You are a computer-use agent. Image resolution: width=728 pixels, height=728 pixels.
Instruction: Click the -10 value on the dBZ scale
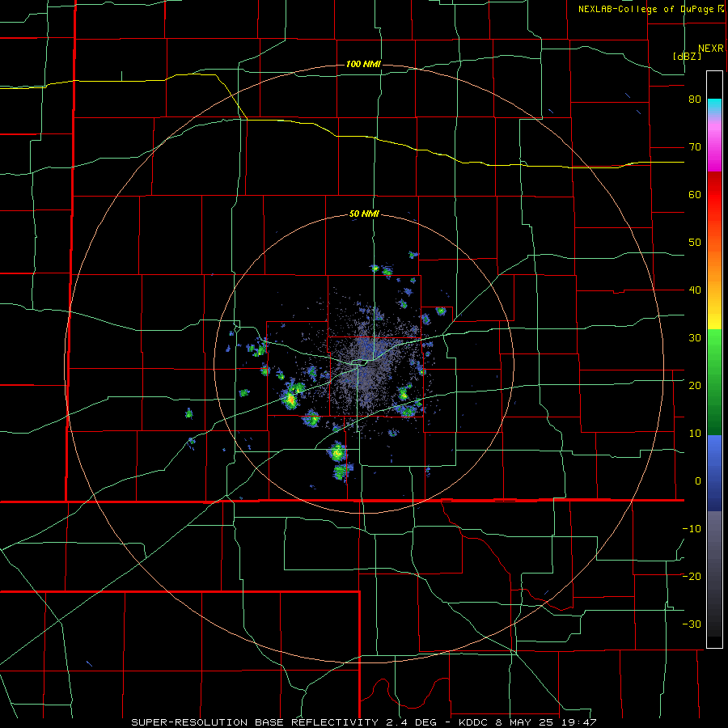(x=692, y=528)
